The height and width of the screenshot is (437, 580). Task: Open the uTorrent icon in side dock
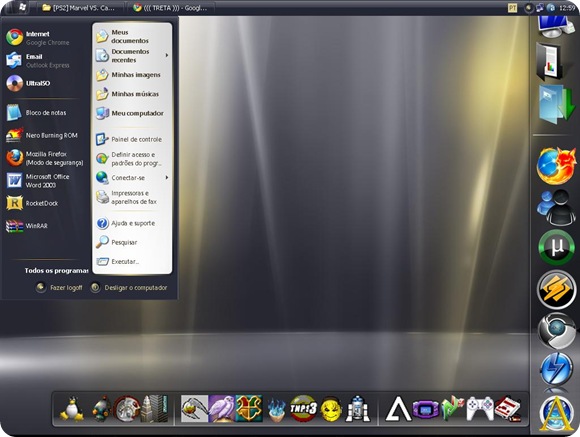(556, 247)
